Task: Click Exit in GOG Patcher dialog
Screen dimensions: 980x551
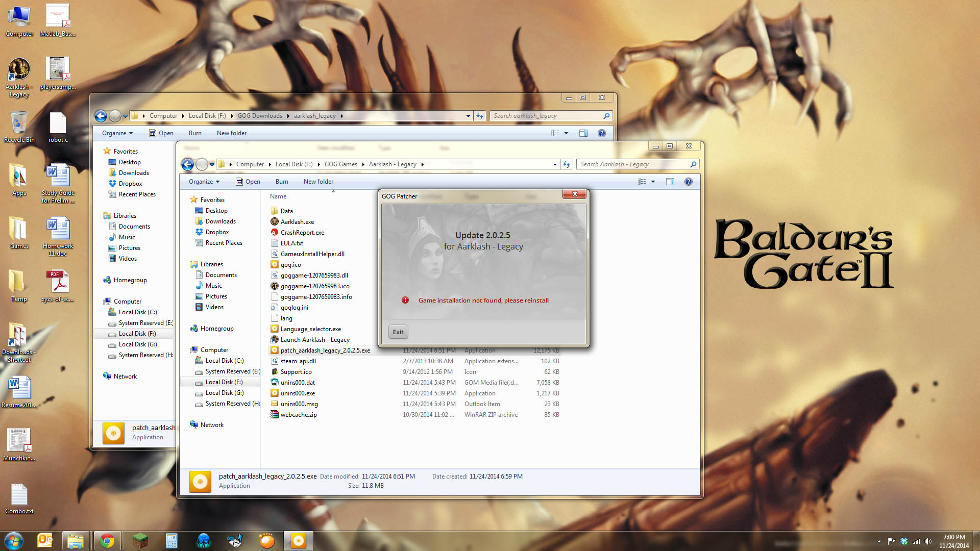Action: [x=398, y=332]
